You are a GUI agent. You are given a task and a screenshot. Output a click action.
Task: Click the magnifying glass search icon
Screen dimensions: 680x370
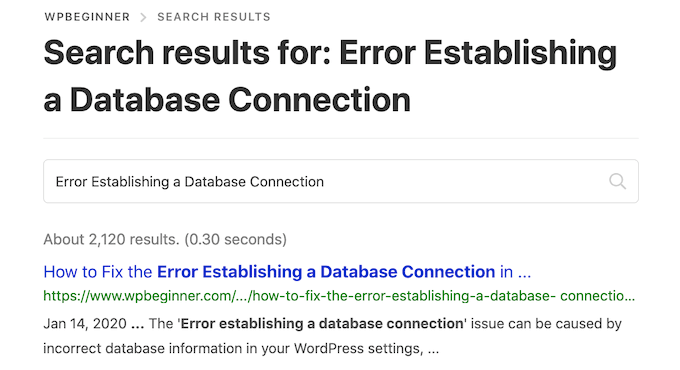pos(617,181)
